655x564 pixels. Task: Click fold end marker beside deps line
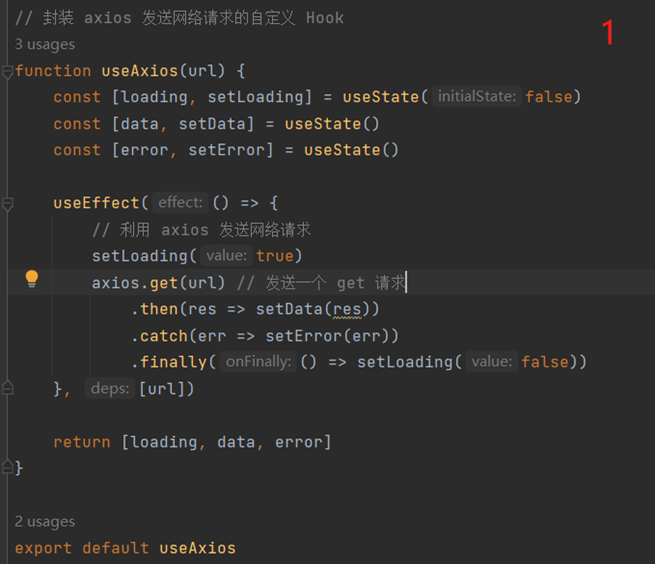click(x=8, y=388)
